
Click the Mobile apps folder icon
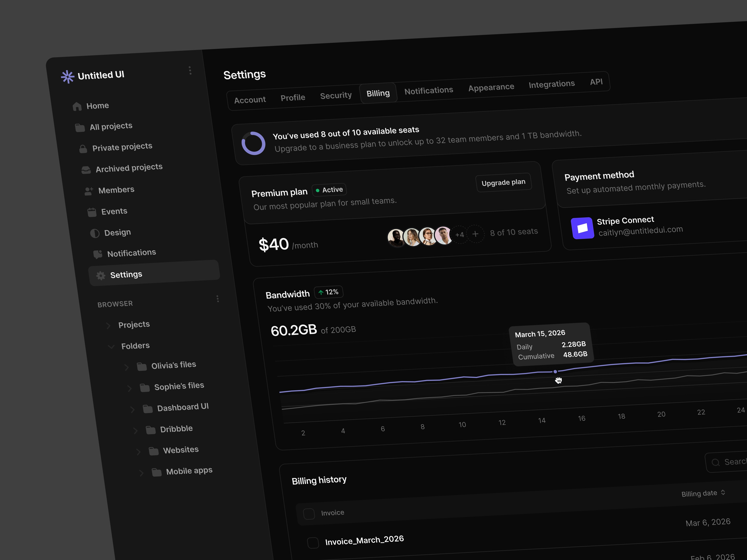[x=157, y=472]
